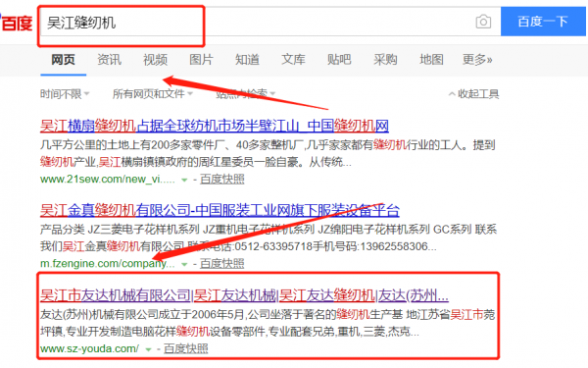
Task: Open 百度快照 for the 21sew.com result
Action: 222,180
